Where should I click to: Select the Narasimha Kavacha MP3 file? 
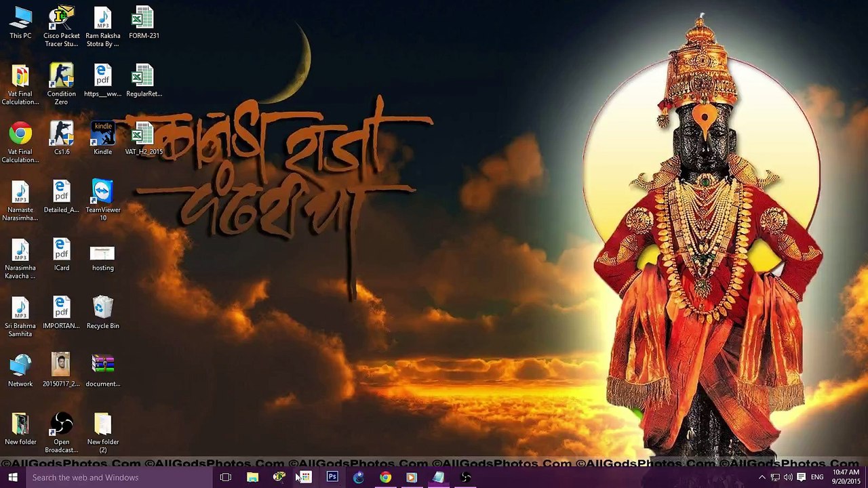(20, 260)
